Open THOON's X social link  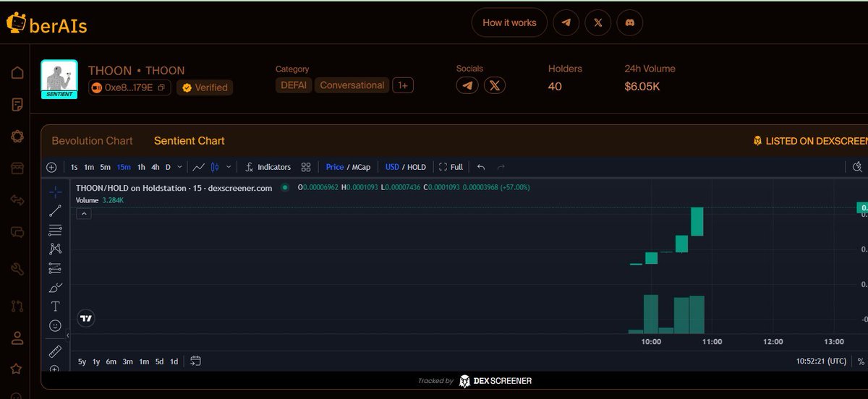pos(494,86)
